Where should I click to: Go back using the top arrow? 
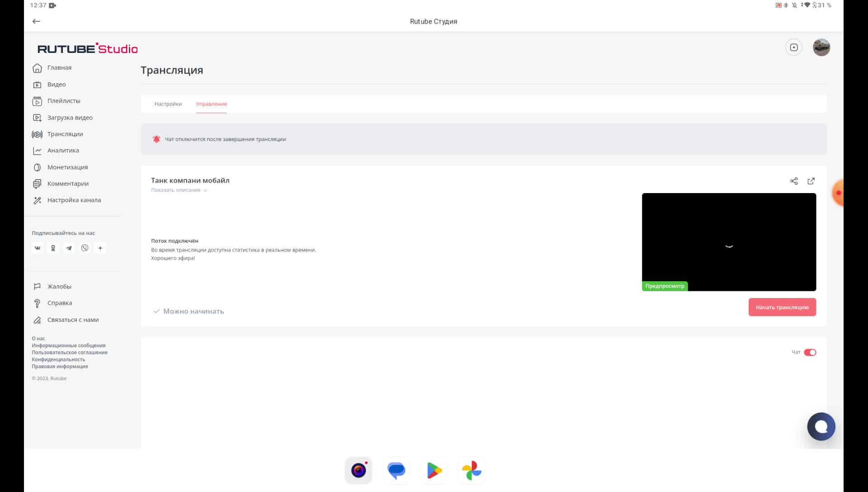coord(37,21)
